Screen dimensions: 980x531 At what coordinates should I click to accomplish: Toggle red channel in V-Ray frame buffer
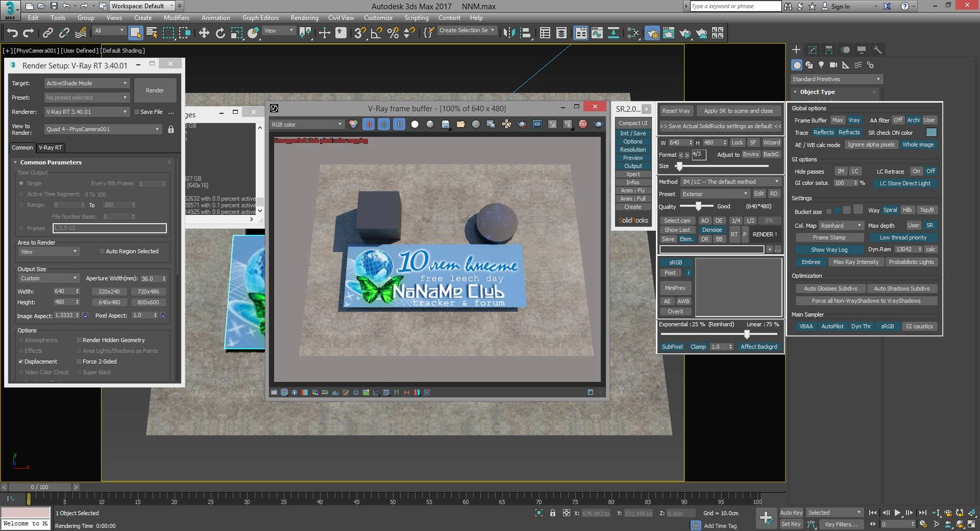pyautogui.click(x=369, y=124)
